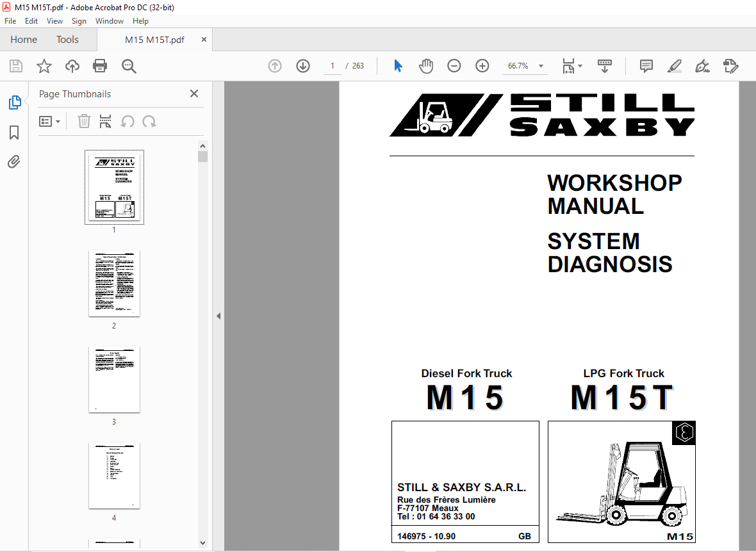
Task: Open fit page options dropdown arrow
Action: coord(580,66)
